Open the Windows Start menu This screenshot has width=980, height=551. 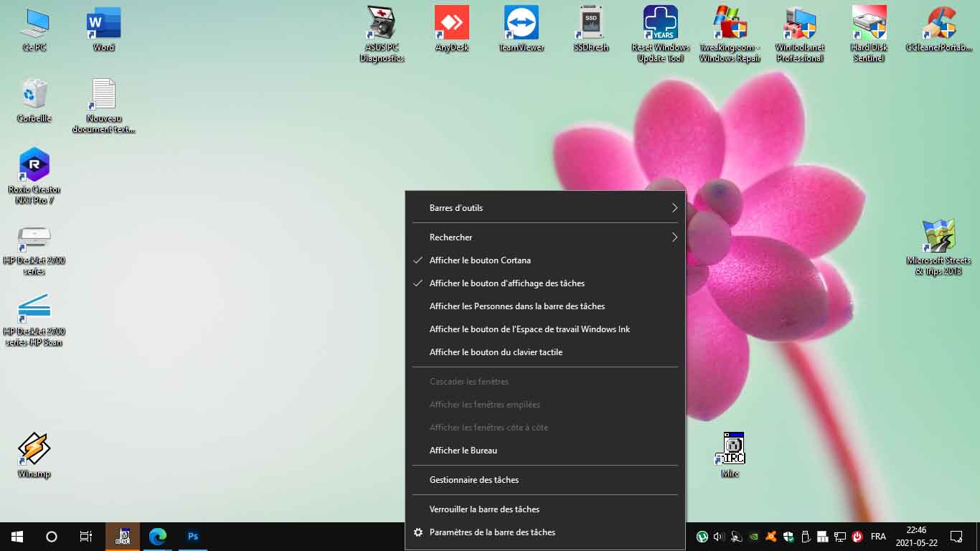point(17,537)
